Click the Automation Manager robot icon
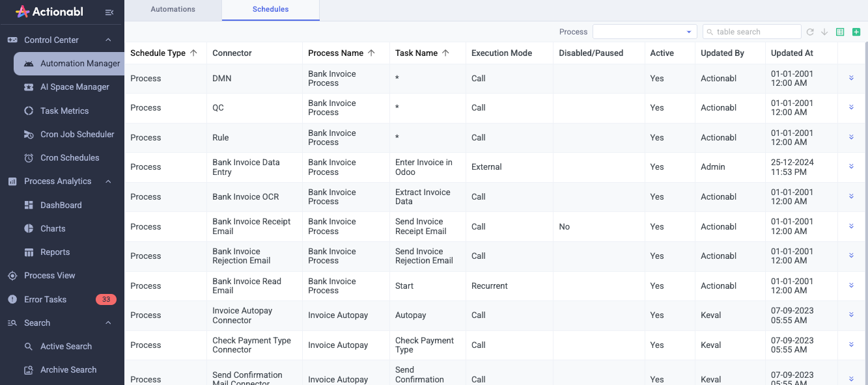The width and height of the screenshot is (868, 385). 29,64
